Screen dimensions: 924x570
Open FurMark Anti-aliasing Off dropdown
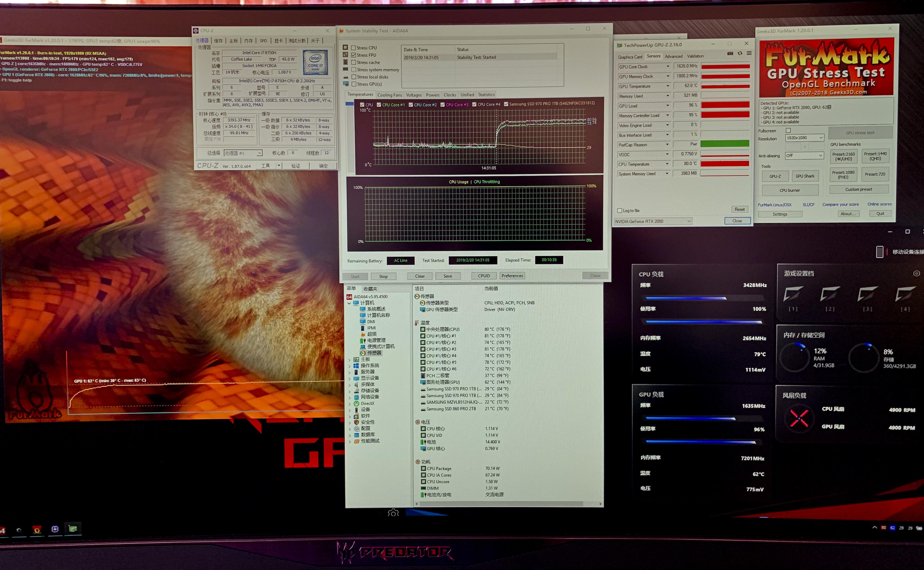click(805, 156)
